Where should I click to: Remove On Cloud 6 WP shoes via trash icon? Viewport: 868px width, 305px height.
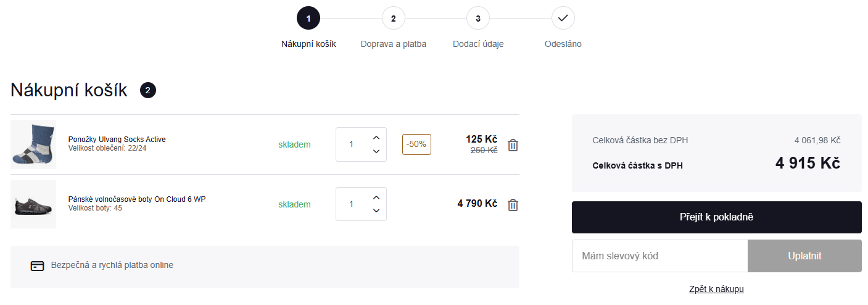[513, 205]
